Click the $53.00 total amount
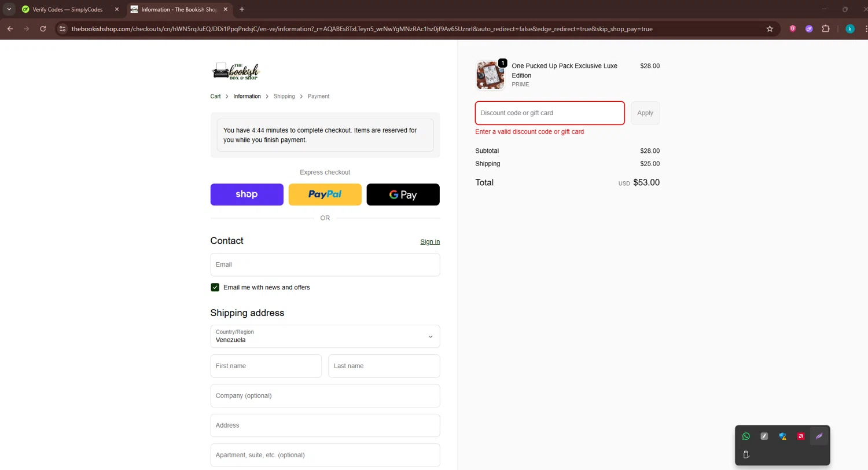The width and height of the screenshot is (868, 470). [646, 182]
